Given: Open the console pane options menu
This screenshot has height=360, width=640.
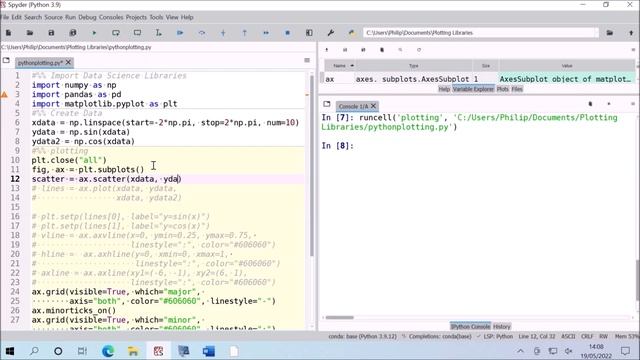Looking at the screenshot, I should (633, 104).
